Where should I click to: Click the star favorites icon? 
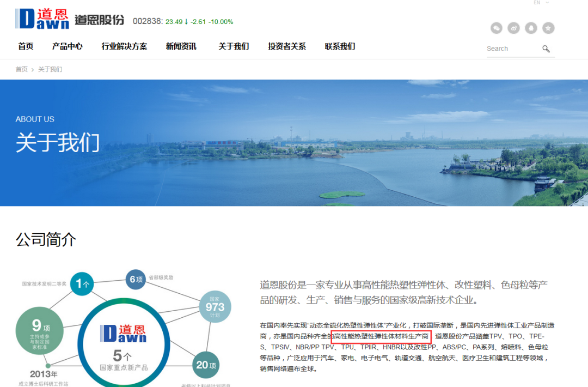coord(548,28)
